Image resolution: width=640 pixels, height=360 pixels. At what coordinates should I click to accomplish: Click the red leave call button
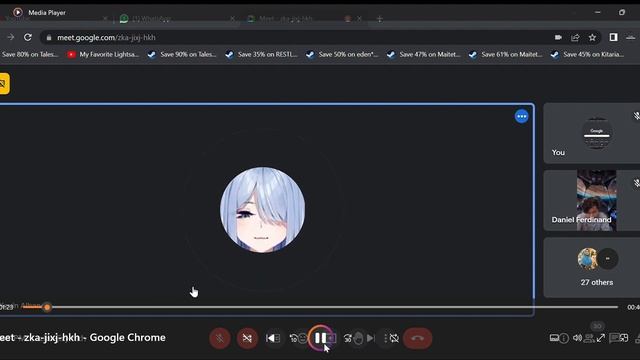pos(417,338)
